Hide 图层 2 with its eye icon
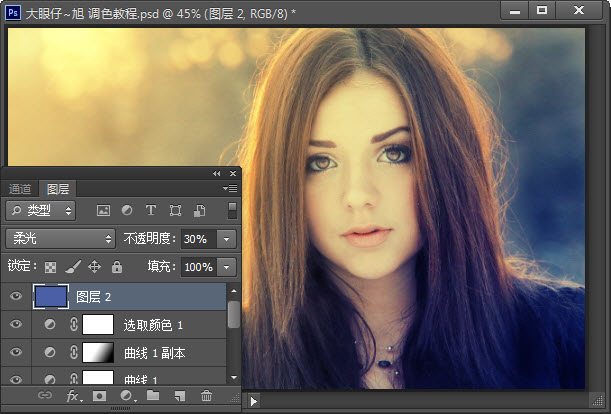The height and width of the screenshot is (414, 611). pyautogui.click(x=15, y=296)
